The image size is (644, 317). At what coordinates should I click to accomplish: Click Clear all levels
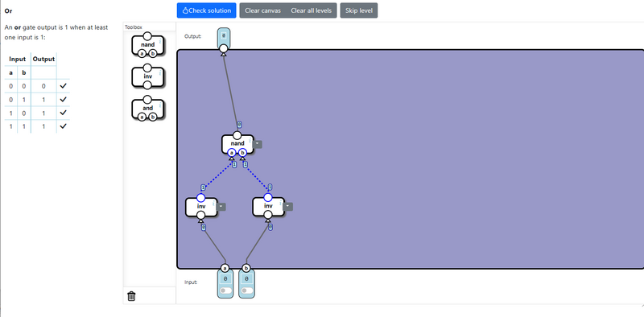pyautogui.click(x=311, y=10)
